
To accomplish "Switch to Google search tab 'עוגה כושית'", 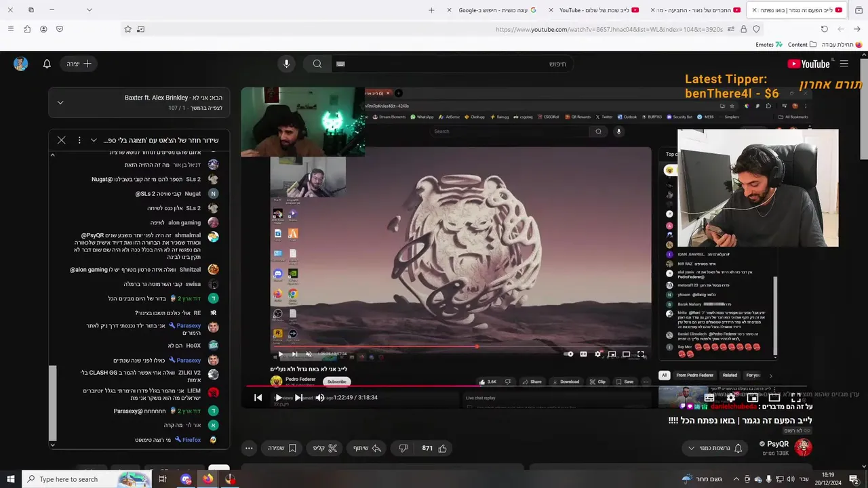I will point(492,10).
